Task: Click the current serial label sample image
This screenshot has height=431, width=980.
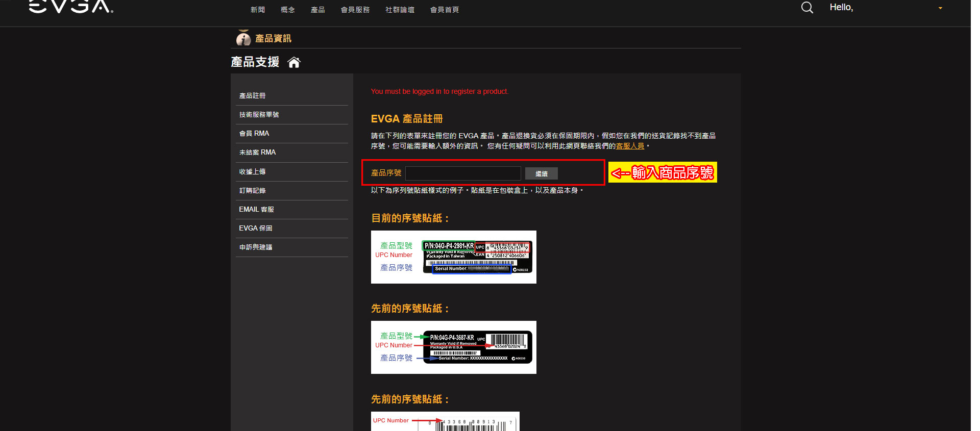Action: click(454, 257)
